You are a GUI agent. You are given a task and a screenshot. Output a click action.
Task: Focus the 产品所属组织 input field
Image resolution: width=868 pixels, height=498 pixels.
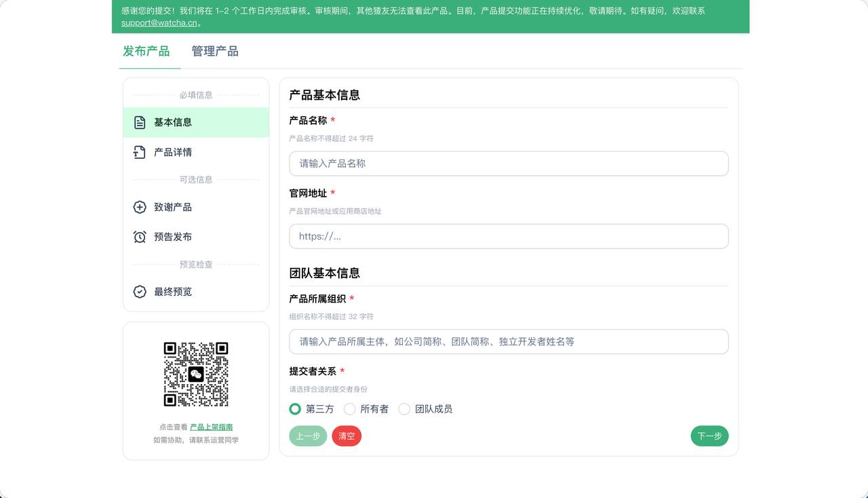coord(509,341)
